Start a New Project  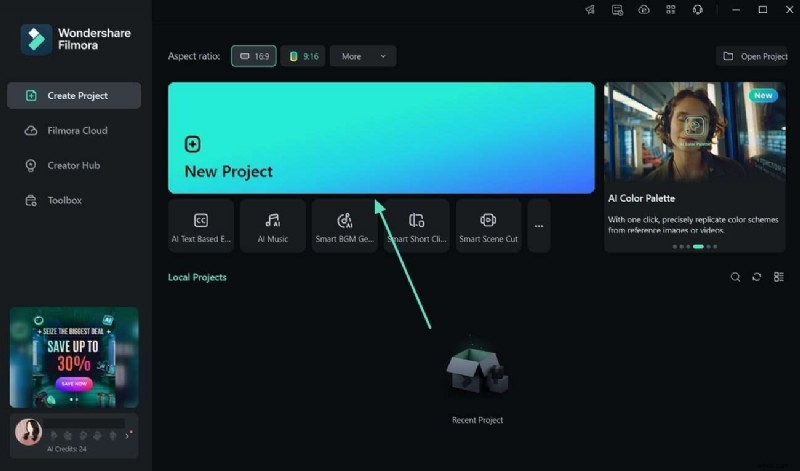[x=381, y=138]
